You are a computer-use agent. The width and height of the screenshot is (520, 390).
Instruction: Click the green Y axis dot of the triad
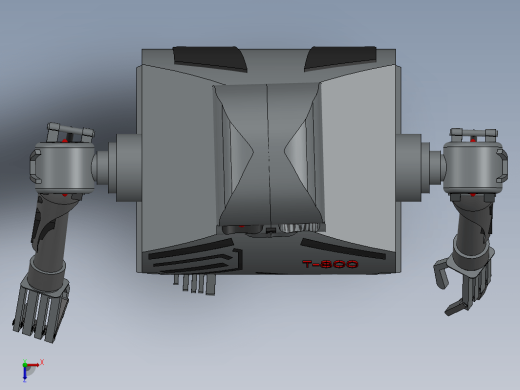point(25,365)
